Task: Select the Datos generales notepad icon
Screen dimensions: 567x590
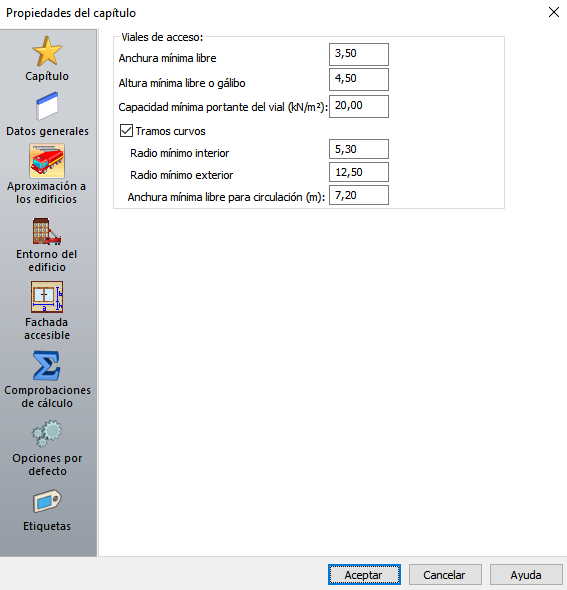Action: [x=47, y=106]
